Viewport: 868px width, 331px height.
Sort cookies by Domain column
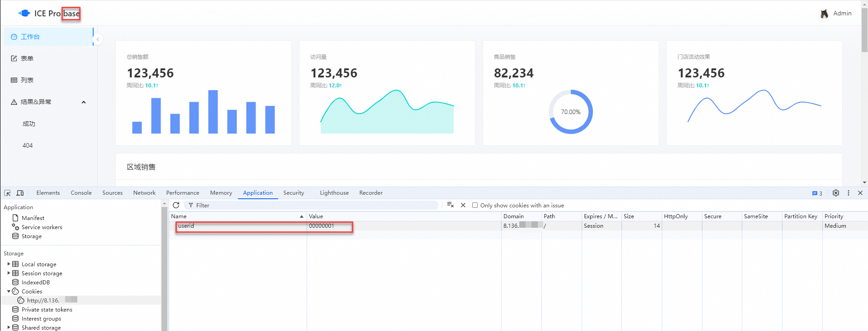coord(522,216)
